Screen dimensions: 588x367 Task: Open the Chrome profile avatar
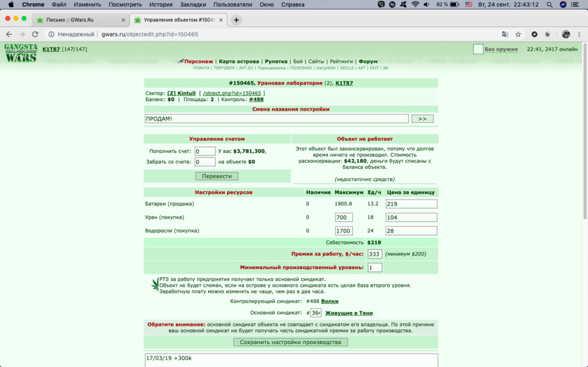point(566,34)
